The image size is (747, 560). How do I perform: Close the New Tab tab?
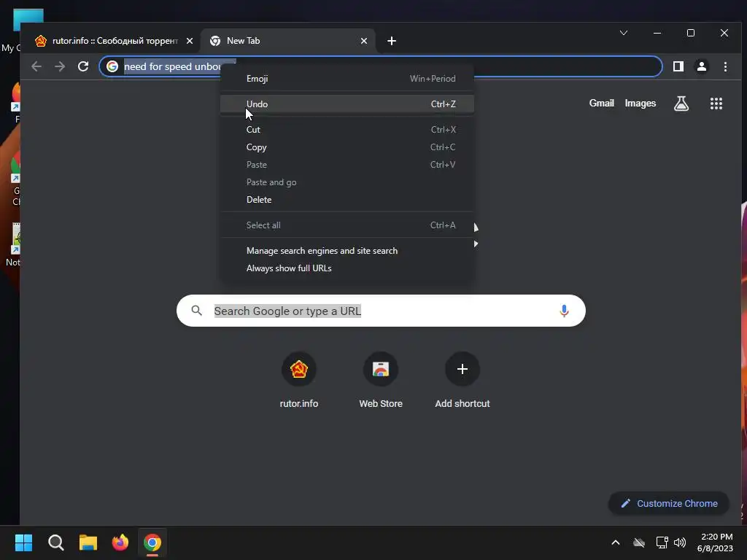364,41
